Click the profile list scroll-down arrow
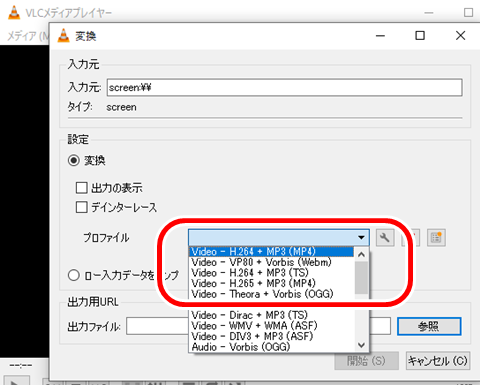Image resolution: width=480 pixels, height=385 pixels. coord(361,345)
